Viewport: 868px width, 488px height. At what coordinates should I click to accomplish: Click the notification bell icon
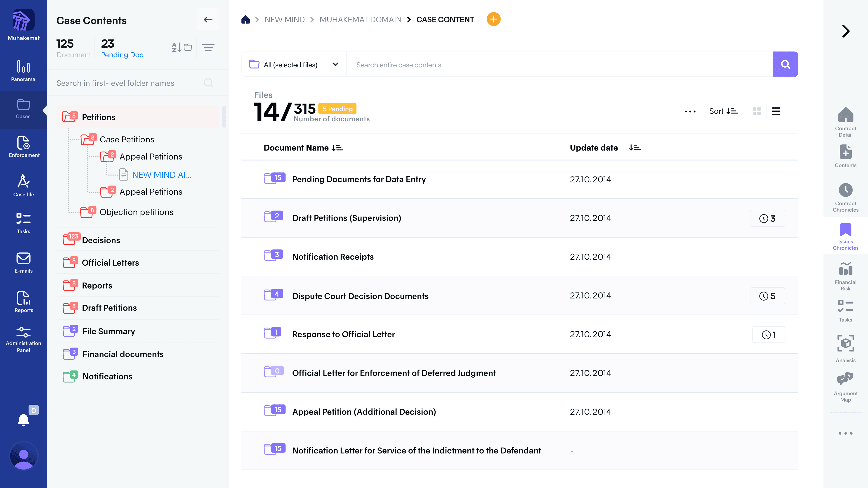pyautogui.click(x=23, y=420)
